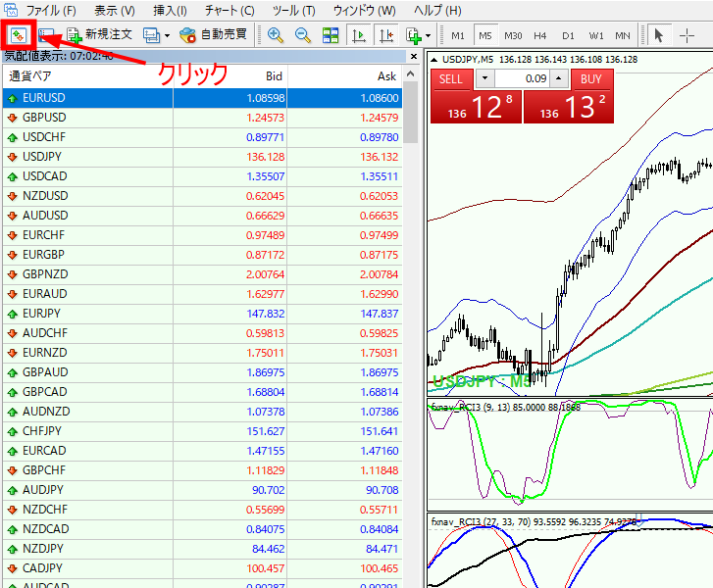Screen dimensions: 713x588
Task: Click the down arrow icon beside GBPUSD
Action: (x=13, y=118)
